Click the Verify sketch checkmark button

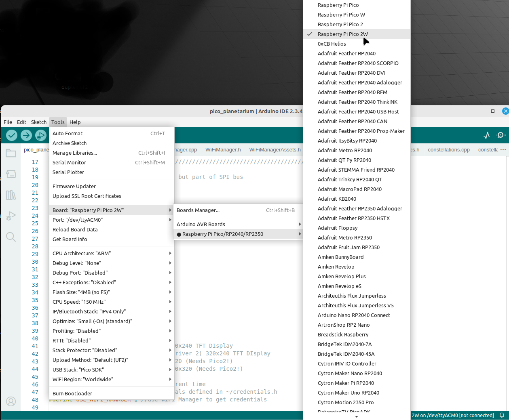pos(12,135)
